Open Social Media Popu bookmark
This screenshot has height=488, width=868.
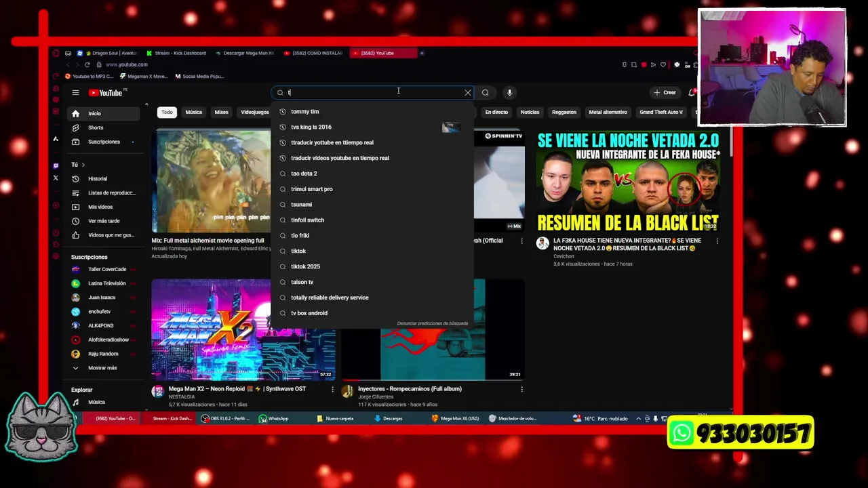(x=199, y=77)
